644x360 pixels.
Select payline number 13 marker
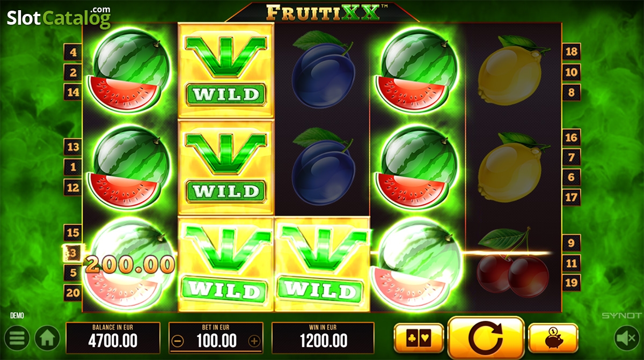pyautogui.click(x=73, y=147)
